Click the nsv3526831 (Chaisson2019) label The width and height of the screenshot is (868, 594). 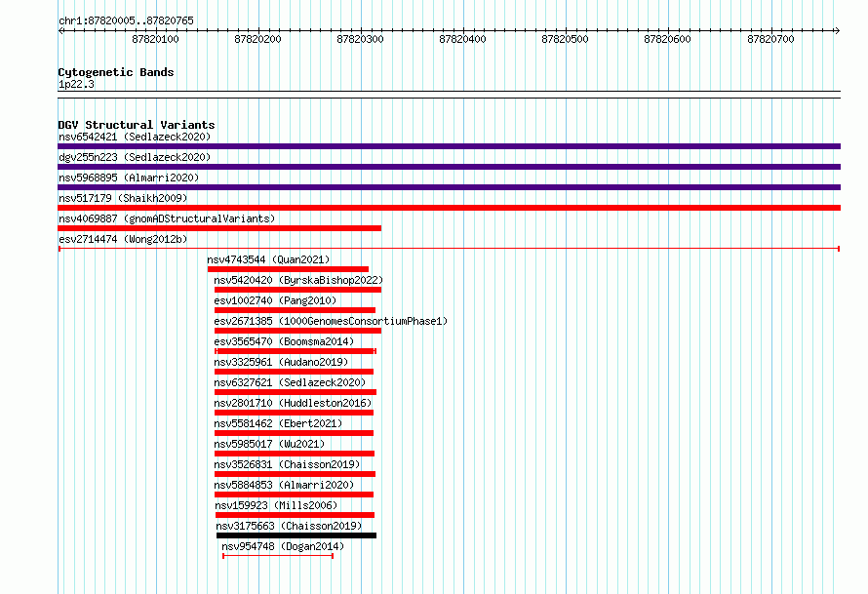[288, 464]
